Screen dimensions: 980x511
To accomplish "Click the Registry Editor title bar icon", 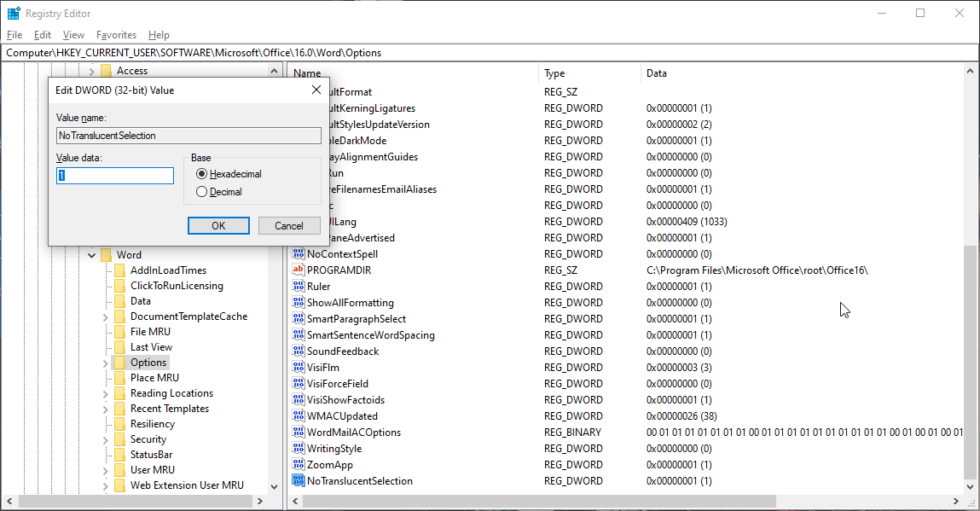I will 14,13.
